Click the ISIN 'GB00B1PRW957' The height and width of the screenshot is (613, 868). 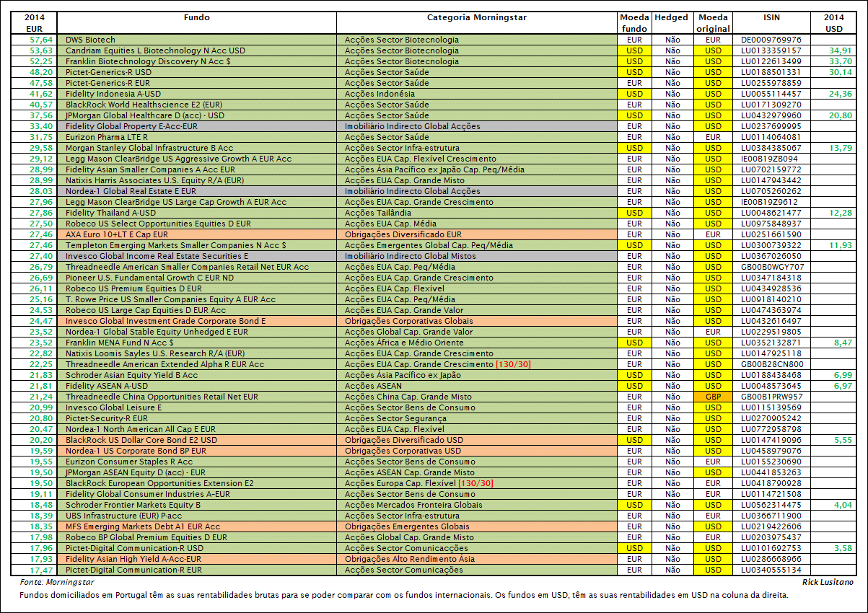(771, 397)
